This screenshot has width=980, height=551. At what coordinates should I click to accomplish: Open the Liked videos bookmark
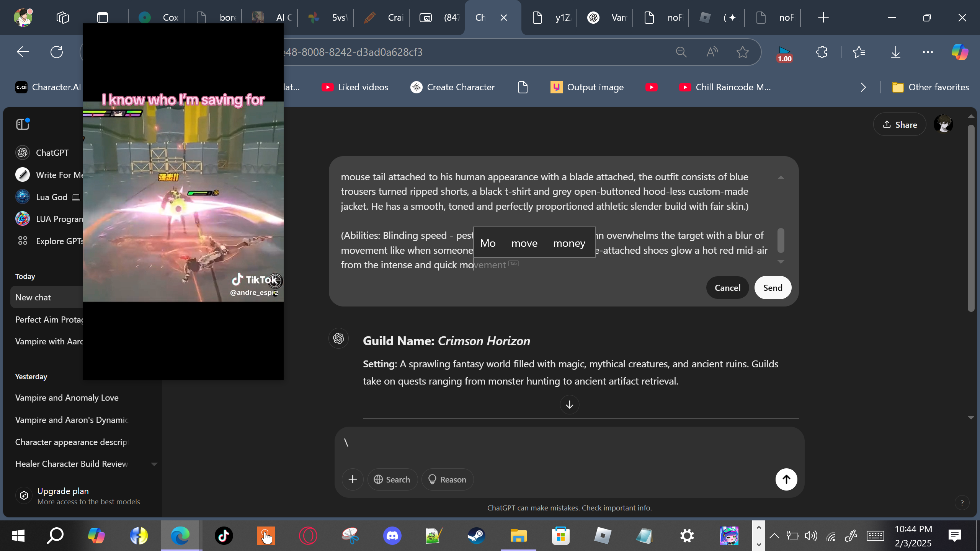[355, 87]
